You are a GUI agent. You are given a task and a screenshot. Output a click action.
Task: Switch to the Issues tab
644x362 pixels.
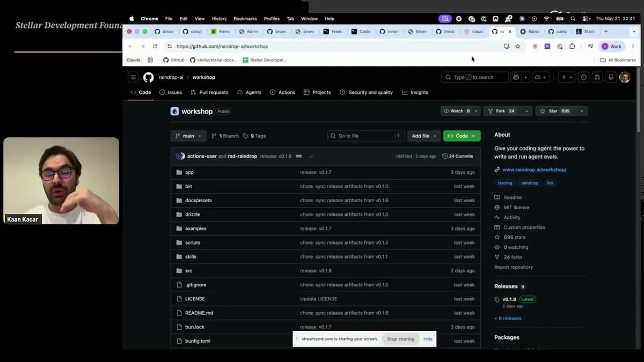(x=171, y=92)
